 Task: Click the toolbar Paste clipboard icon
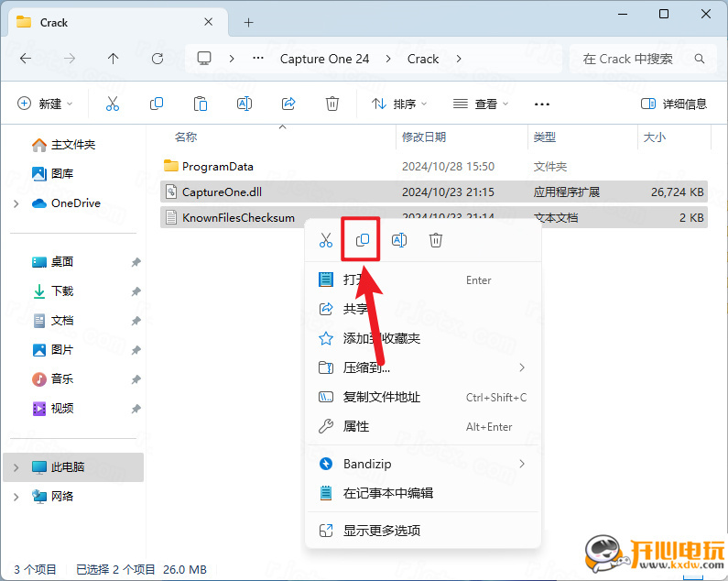click(201, 104)
